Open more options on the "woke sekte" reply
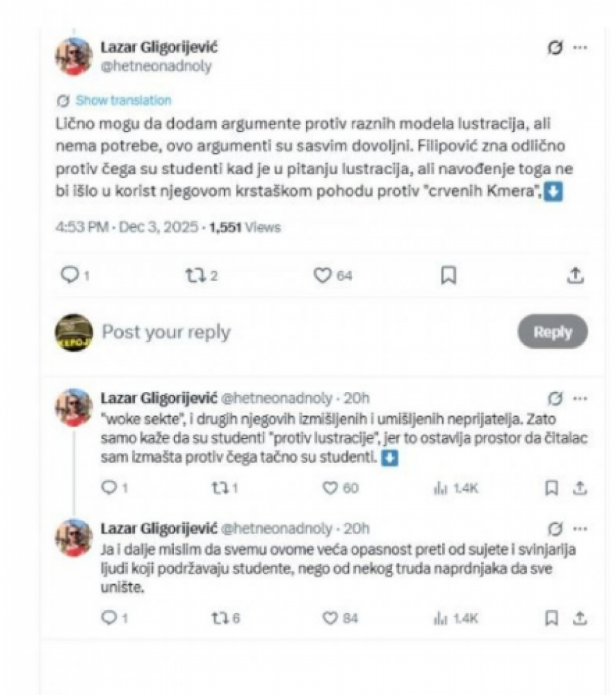 coord(580,398)
